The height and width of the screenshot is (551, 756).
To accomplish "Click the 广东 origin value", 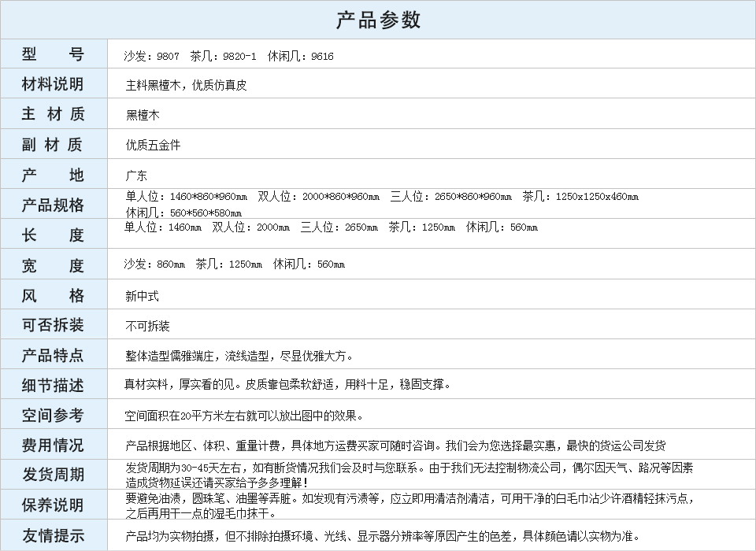I will click(x=136, y=176).
